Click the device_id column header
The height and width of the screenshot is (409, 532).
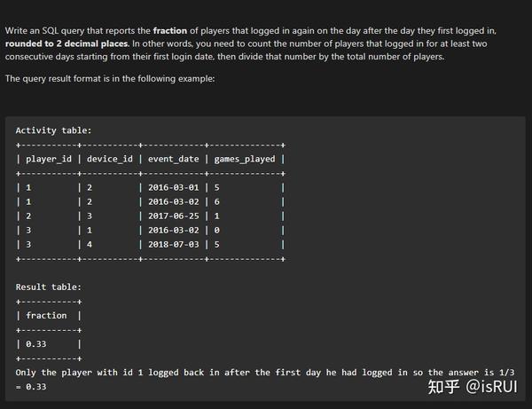109,159
